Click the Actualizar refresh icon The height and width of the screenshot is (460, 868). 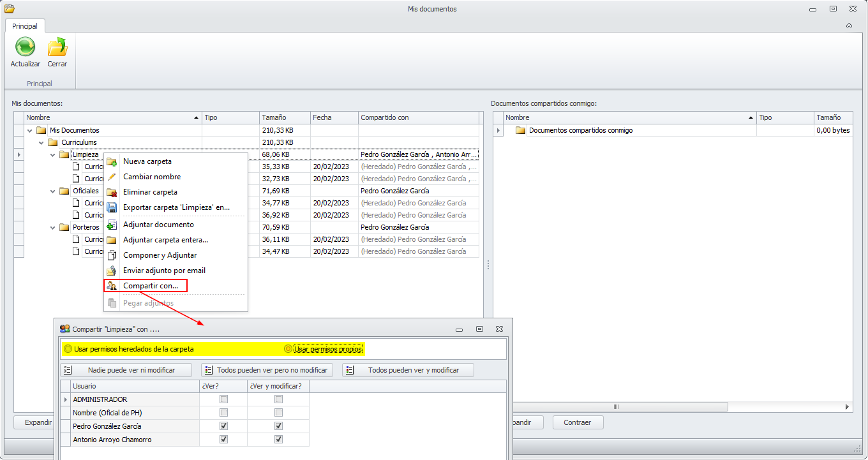click(x=25, y=47)
